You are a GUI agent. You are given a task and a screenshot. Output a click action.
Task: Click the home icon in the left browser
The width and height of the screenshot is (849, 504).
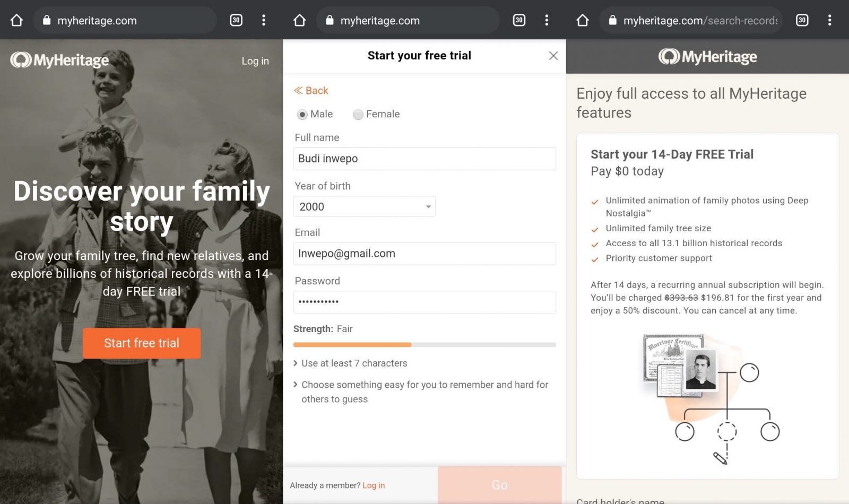point(16,20)
